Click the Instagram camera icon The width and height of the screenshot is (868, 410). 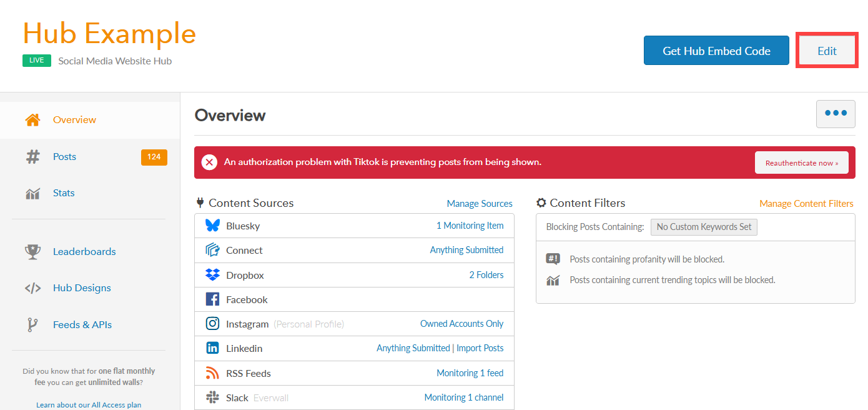[x=212, y=324]
